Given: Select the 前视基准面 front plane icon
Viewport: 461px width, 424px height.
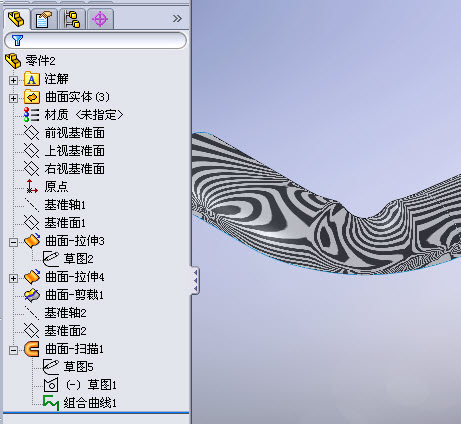Looking at the screenshot, I should 32,133.
